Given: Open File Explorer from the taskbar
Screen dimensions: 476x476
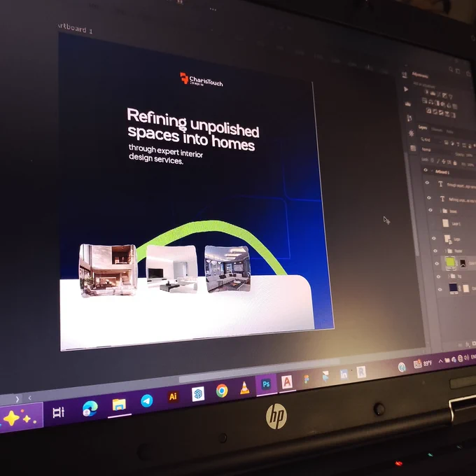Looking at the screenshot, I should (119, 405).
